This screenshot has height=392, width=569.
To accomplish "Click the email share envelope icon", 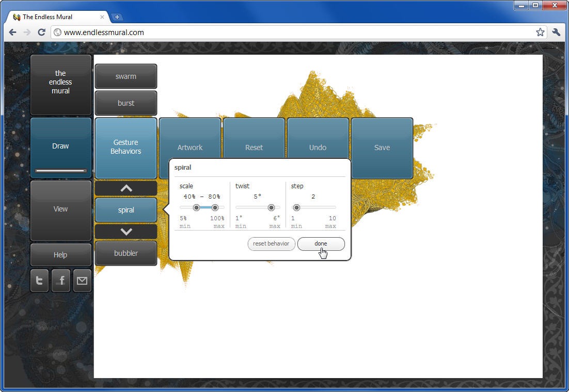I will pyautogui.click(x=82, y=281).
